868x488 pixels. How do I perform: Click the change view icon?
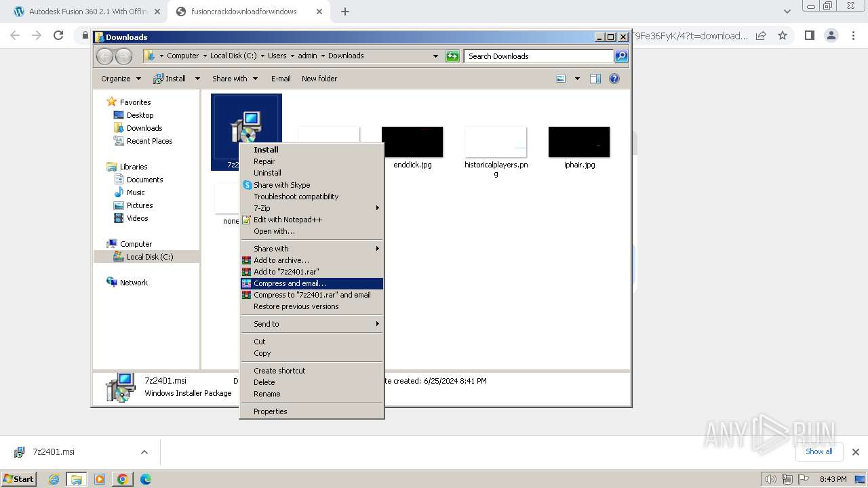(561, 79)
